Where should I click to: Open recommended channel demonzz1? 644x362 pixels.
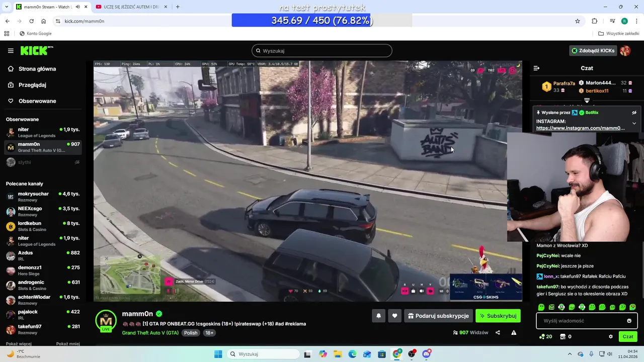pos(42,270)
